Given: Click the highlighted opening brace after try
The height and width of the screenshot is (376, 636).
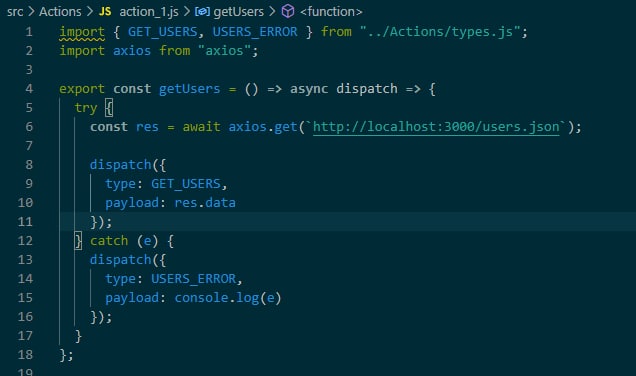Looking at the screenshot, I should pyautogui.click(x=109, y=108).
